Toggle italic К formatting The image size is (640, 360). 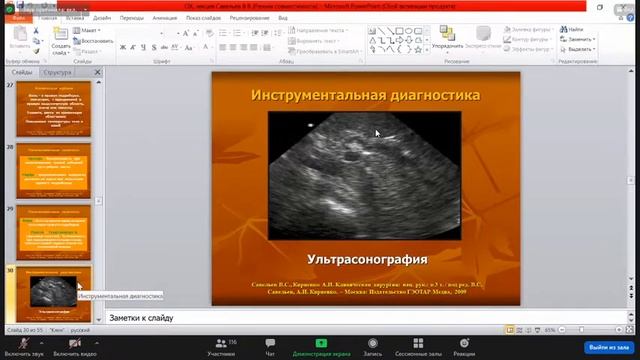pos(133,48)
